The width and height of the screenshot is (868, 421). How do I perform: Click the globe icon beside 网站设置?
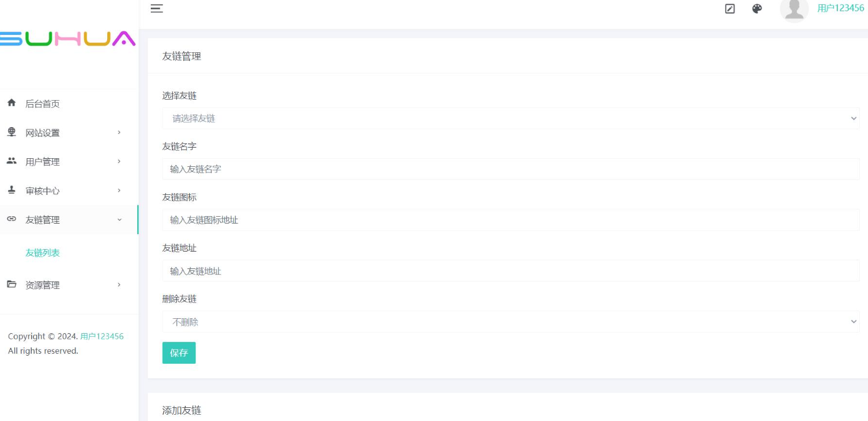[11, 132]
